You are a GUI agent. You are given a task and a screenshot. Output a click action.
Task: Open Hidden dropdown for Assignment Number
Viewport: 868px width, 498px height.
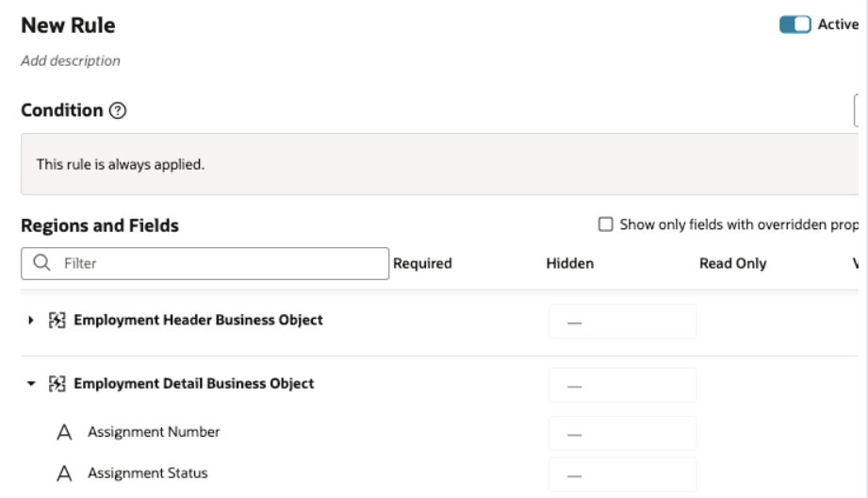(622, 434)
